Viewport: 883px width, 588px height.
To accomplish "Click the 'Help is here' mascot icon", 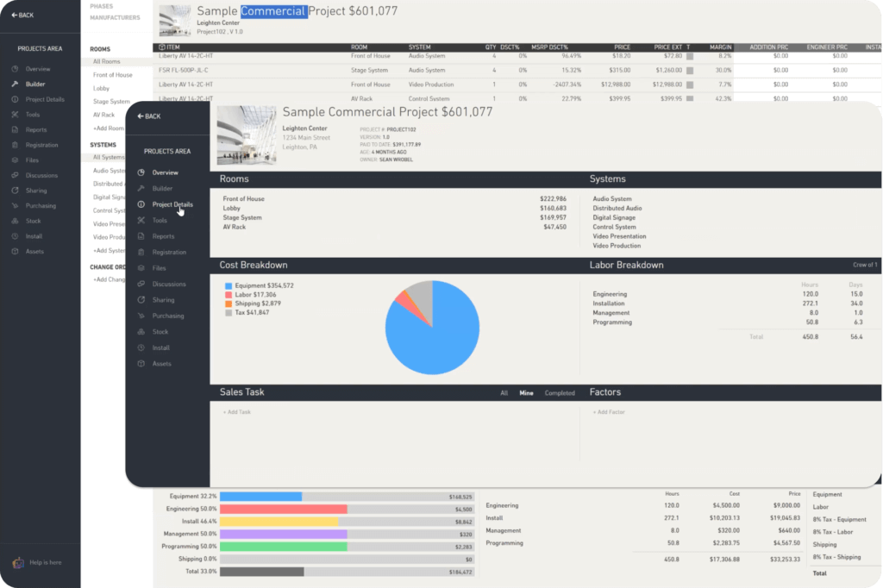I will [17, 562].
